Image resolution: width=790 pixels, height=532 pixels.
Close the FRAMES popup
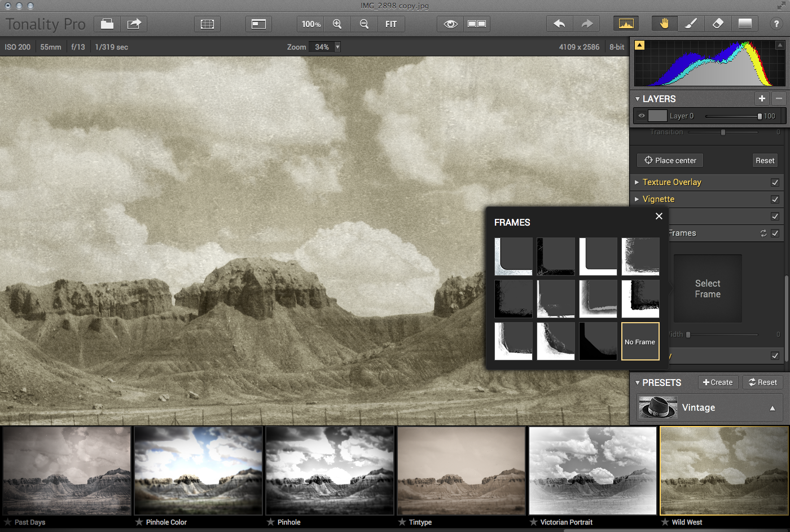click(x=659, y=216)
